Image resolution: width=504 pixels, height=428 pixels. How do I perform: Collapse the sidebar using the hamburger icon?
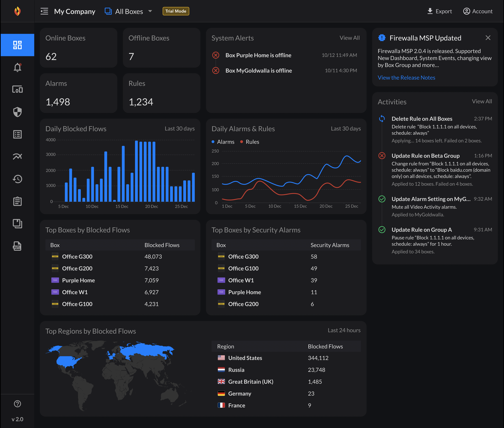click(x=44, y=11)
